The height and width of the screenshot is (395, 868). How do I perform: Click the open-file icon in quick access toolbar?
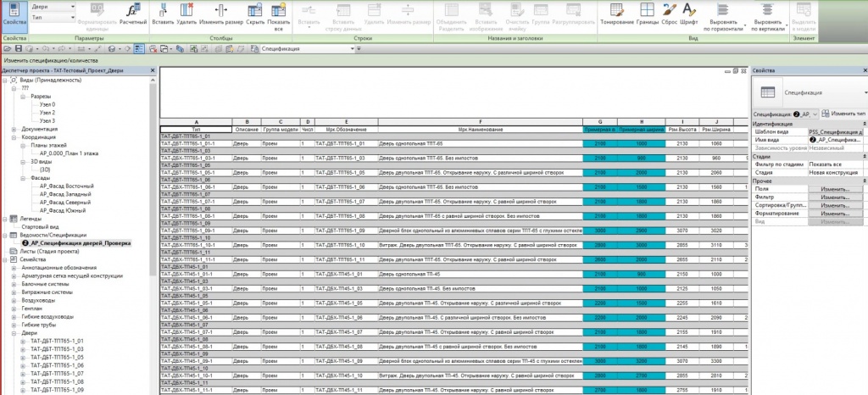7,49
